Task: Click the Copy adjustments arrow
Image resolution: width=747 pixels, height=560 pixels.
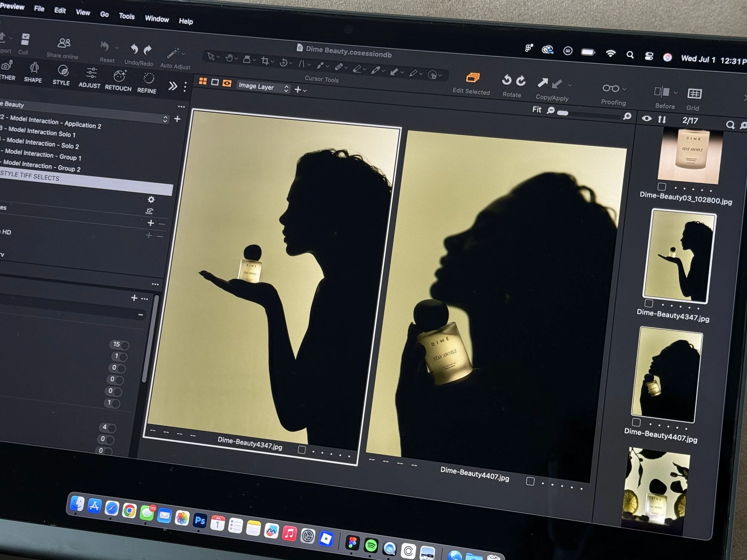Action: [543, 82]
